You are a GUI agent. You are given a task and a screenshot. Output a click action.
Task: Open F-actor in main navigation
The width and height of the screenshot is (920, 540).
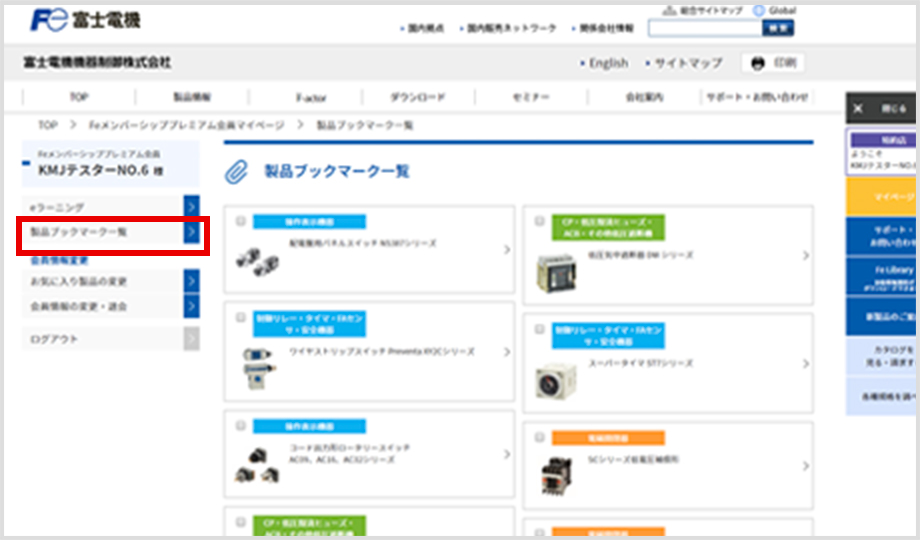[x=311, y=97]
